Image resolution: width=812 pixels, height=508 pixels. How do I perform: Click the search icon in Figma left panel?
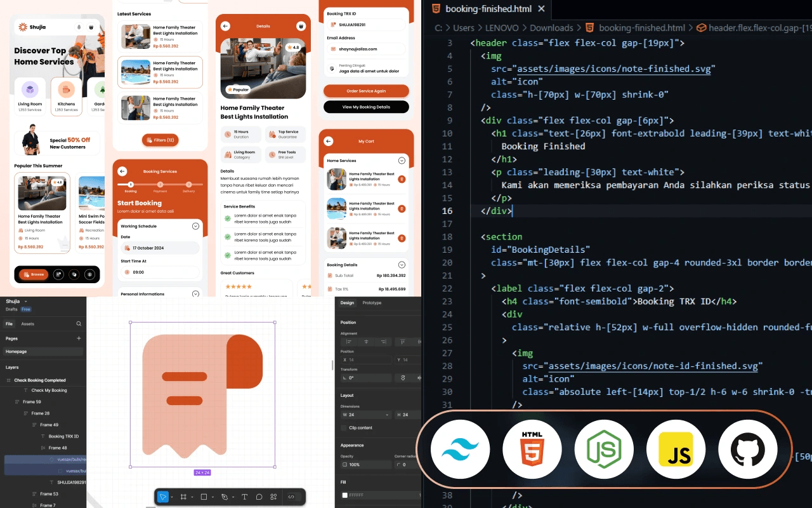point(79,324)
